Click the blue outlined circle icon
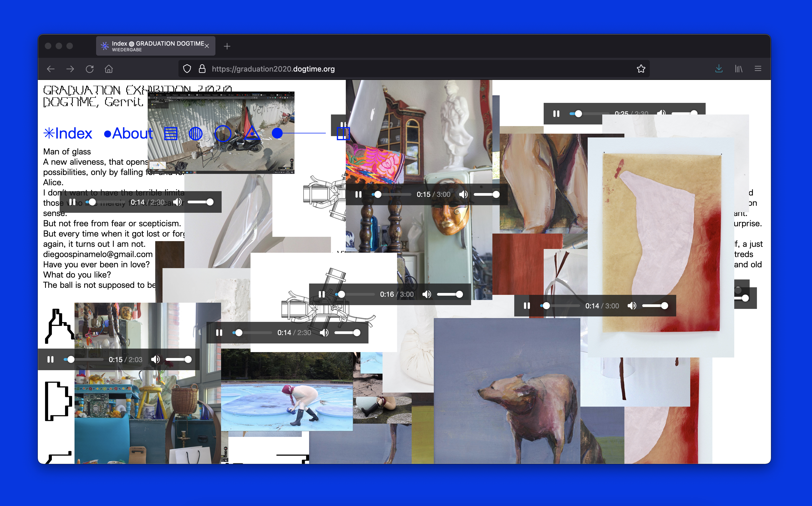 [223, 134]
